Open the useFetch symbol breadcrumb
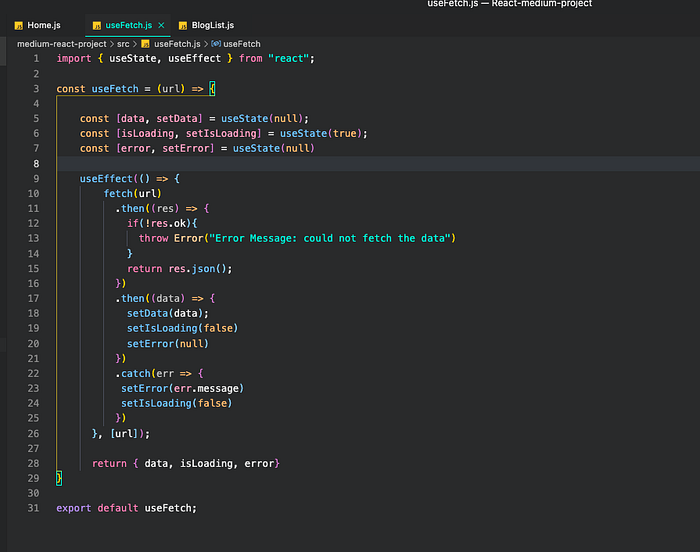 [x=242, y=44]
